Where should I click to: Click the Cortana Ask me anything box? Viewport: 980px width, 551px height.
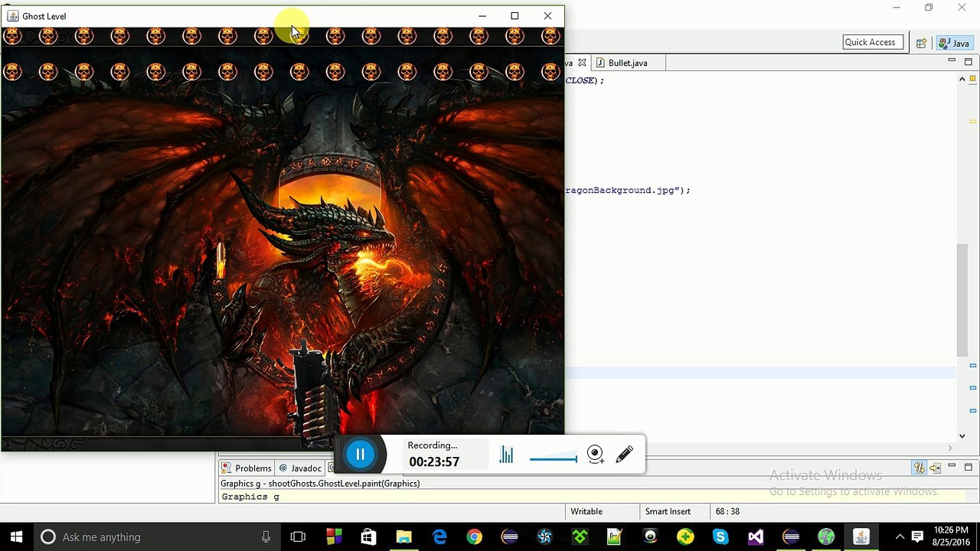(x=157, y=537)
